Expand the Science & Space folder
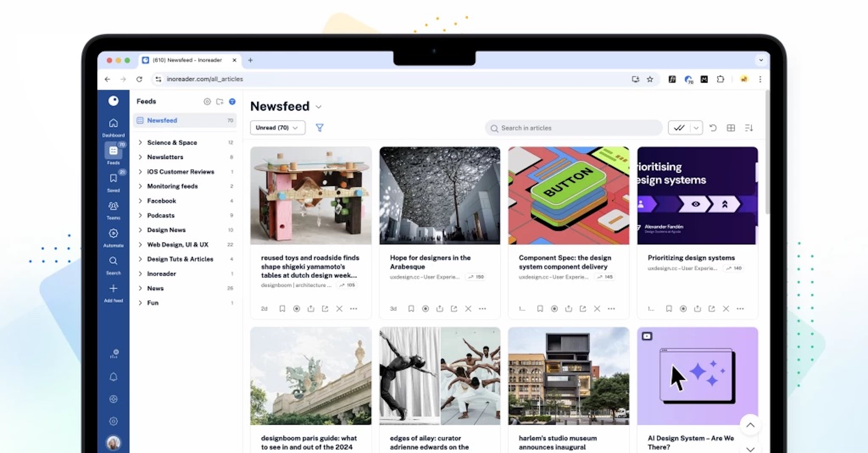 140,142
